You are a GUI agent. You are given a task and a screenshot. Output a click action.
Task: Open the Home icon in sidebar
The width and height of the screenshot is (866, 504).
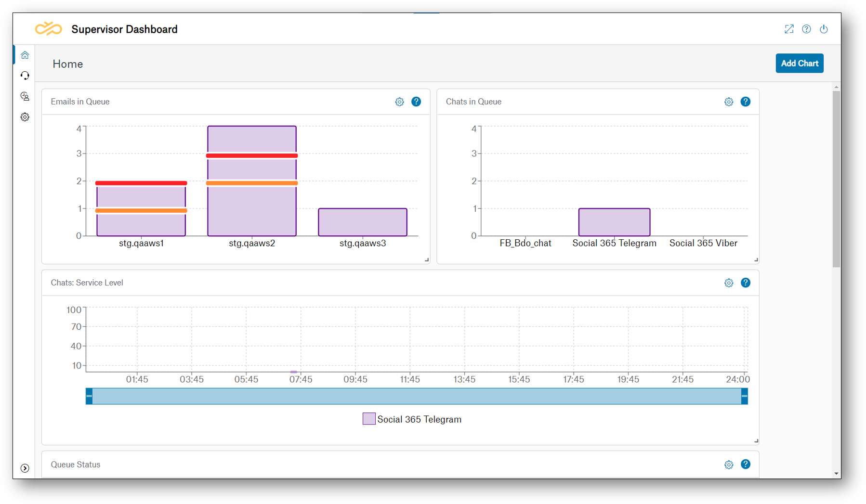(x=25, y=55)
